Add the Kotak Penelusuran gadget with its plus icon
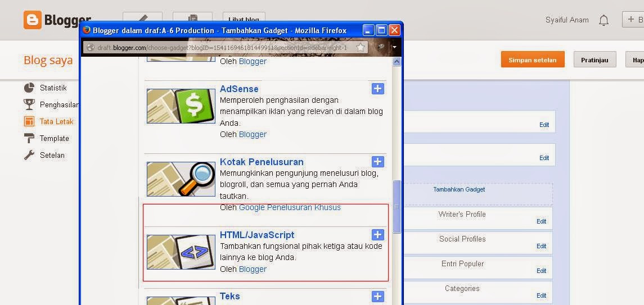Image resolution: width=644 pixels, height=305 pixels. pyautogui.click(x=378, y=162)
